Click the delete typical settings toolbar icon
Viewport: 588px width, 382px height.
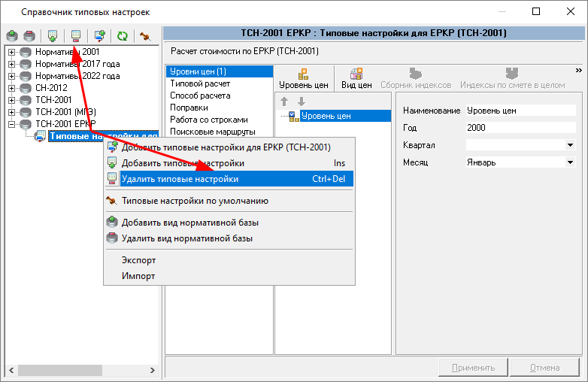[75, 35]
